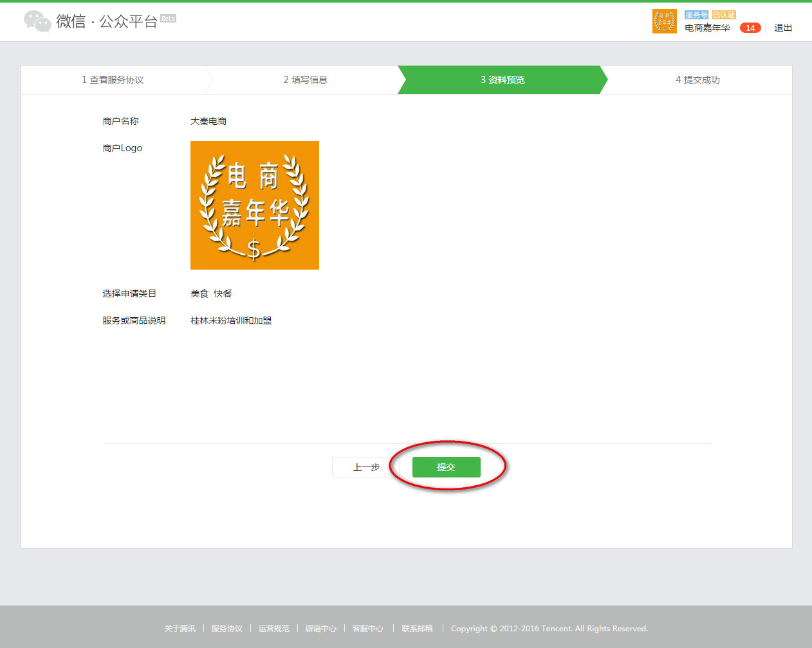Select step 4 提交成功
This screenshot has width=812, height=648.
click(697, 80)
